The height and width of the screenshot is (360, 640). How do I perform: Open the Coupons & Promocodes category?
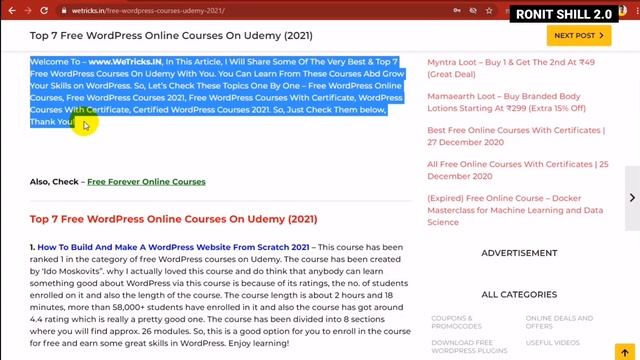pyautogui.click(x=456, y=322)
